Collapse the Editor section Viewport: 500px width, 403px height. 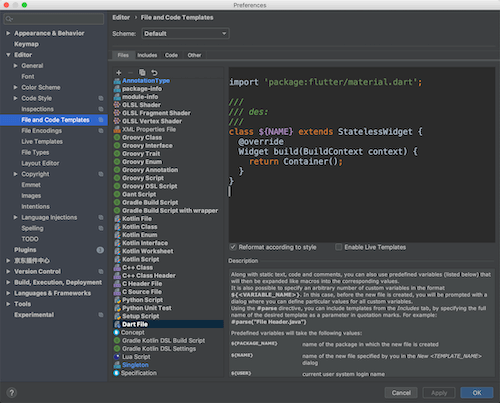[x=8, y=55]
